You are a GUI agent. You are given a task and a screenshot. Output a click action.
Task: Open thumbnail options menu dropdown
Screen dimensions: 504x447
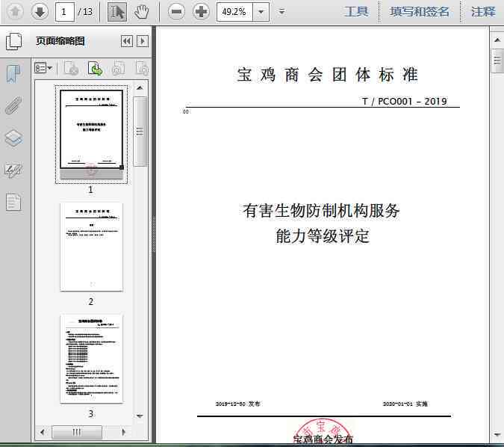tap(43, 68)
